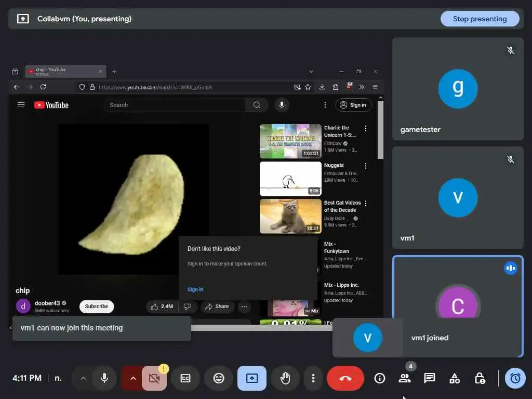
Task: Click the presenting screen icon in top banner
Action: pyautogui.click(x=23, y=19)
